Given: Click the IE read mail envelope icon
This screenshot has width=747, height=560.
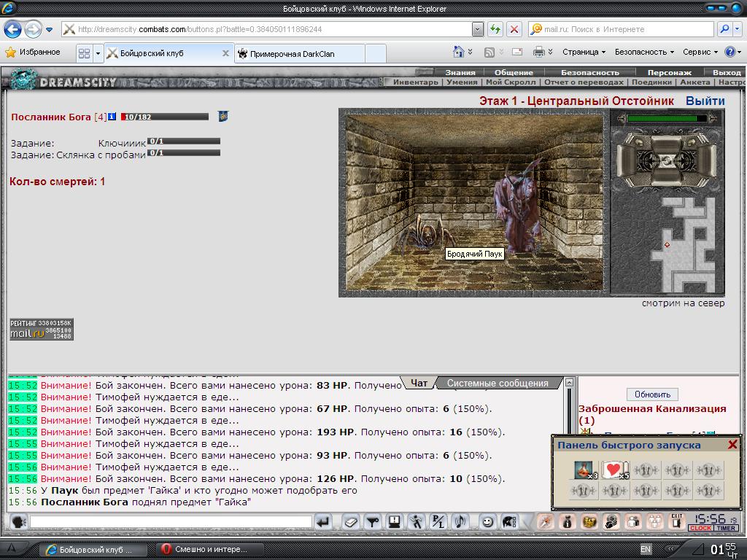Looking at the screenshot, I should [x=517, y=52].
